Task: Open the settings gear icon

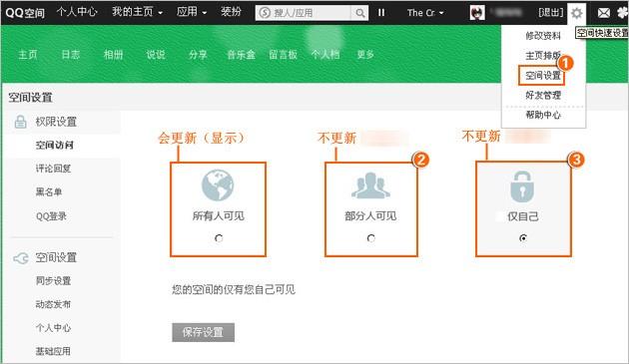Action: coord(576,13)
